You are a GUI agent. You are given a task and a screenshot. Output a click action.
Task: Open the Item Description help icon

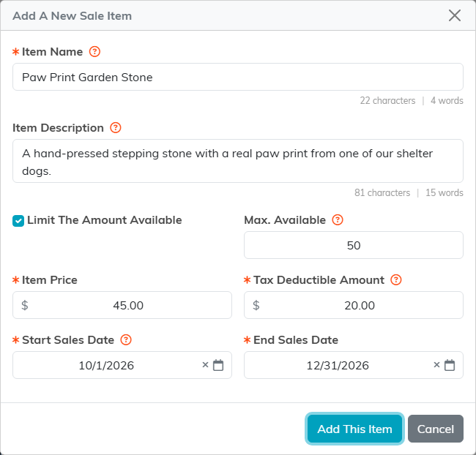(116, 128)
